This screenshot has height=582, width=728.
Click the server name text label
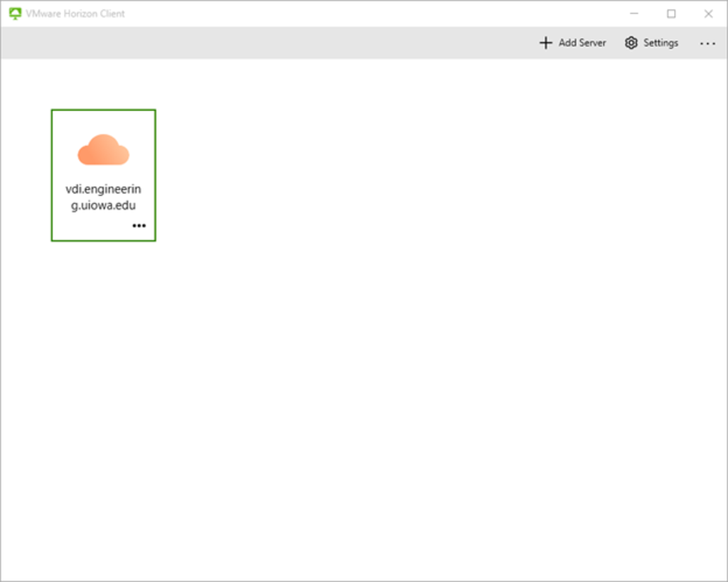click(103, 197)
